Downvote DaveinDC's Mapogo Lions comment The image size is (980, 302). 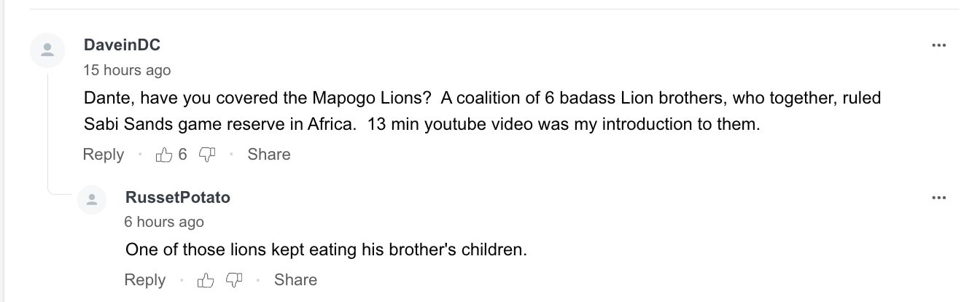208,155
